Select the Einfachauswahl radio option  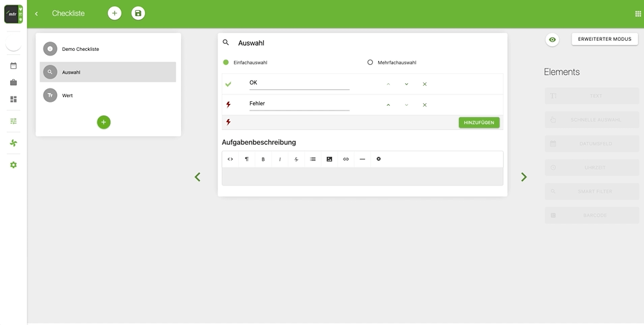tap(226, 62)
